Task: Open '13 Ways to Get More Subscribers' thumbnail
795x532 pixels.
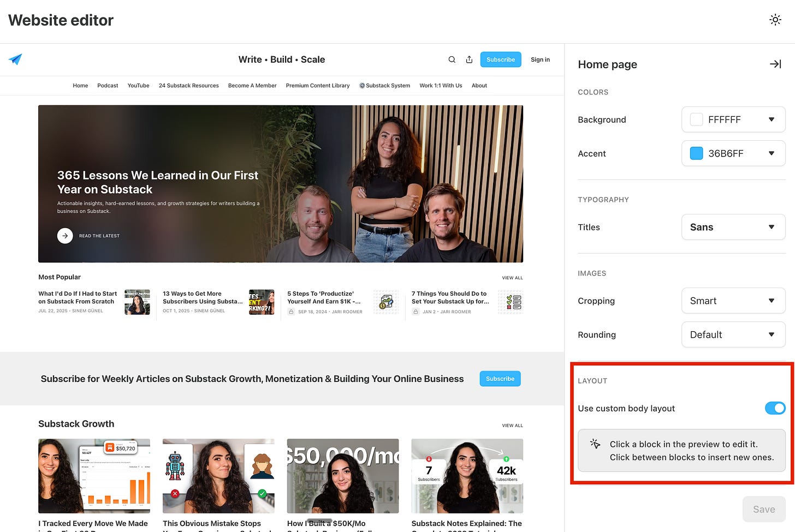Action: tap(262, 302)
